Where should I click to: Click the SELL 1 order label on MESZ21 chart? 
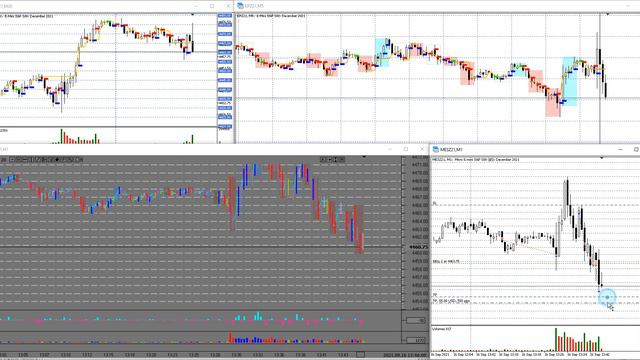446,261
